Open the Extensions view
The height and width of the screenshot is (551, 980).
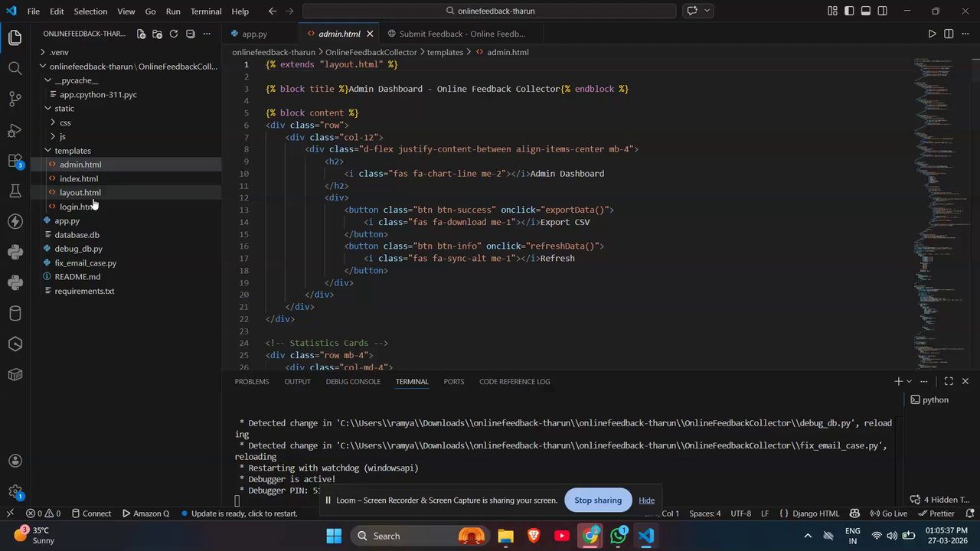point(15,161)
